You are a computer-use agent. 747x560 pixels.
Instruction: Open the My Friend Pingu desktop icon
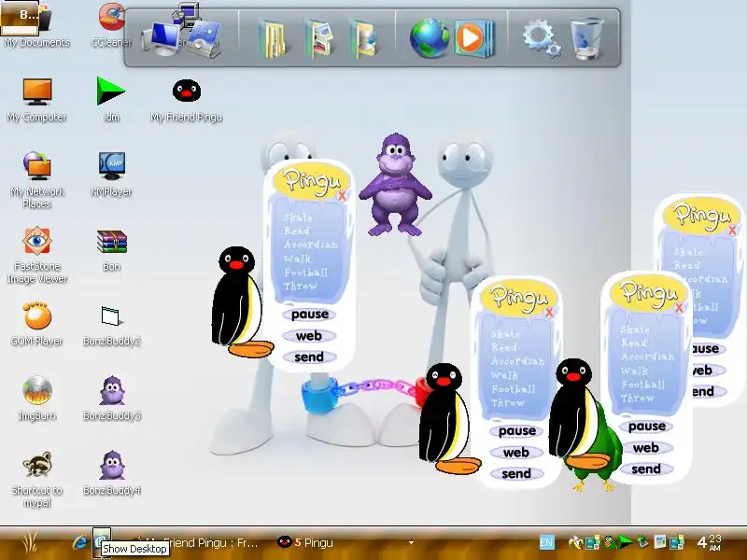tap(186, 100)
